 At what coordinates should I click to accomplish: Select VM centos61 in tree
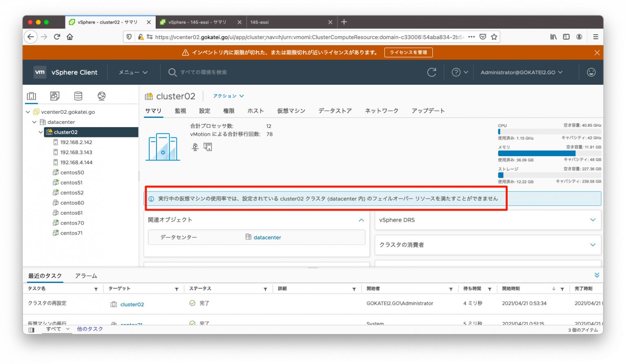71,213
